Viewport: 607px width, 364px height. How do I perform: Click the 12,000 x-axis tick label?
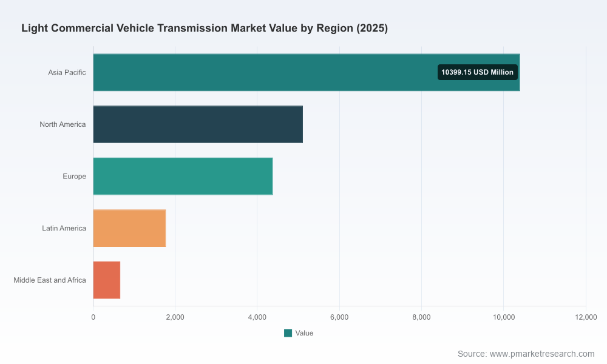click(586, 317)
